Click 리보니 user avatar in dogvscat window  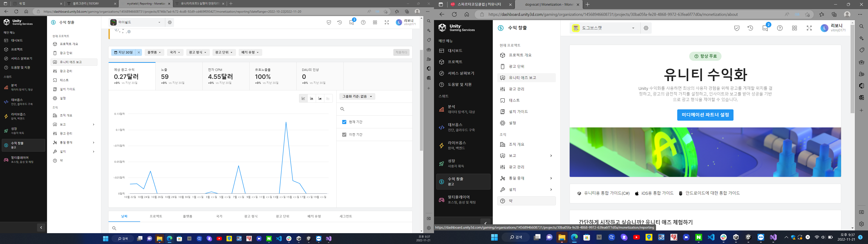coord(824,28)
